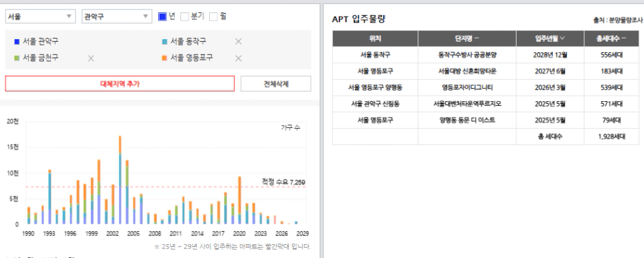Screen dimensions: 644x258
Task: Click the green 서울 금천구 legend square
Action: [x=17, y=58]
